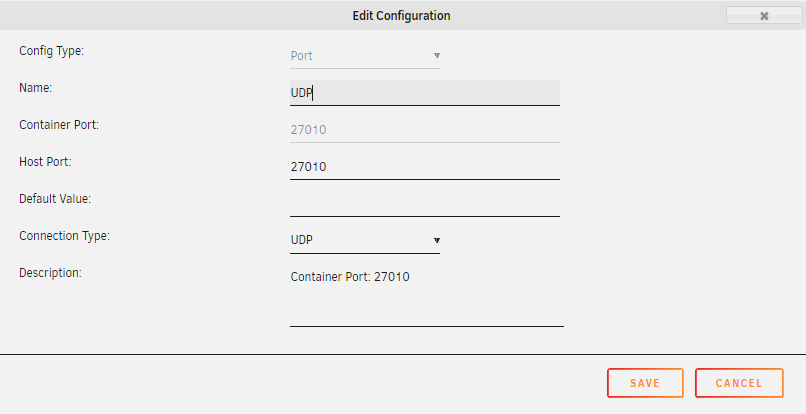The height and width of the screenshot is (414, 806).
Task: Click the 'Description:' label
Action: [50, 273]
